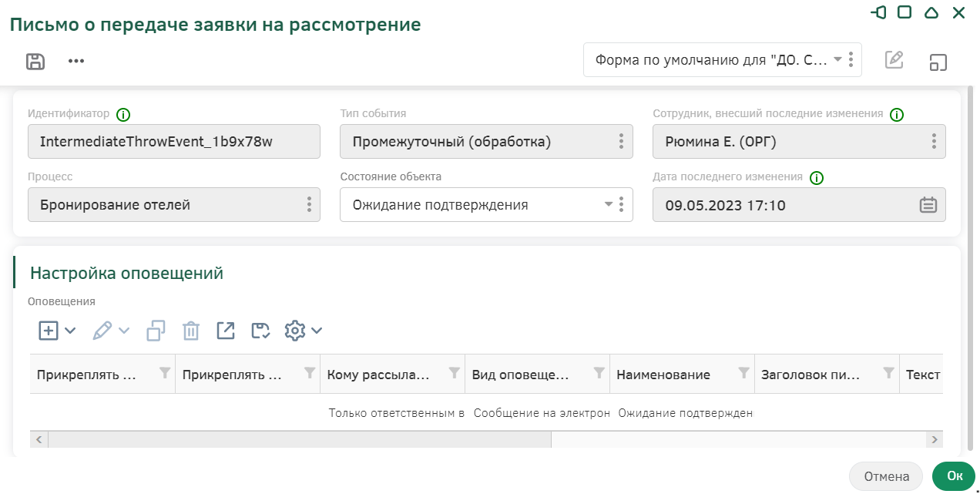Expand the default form dropdown
The width and height of the screenshot is (980, 494).
pos(837,59)
